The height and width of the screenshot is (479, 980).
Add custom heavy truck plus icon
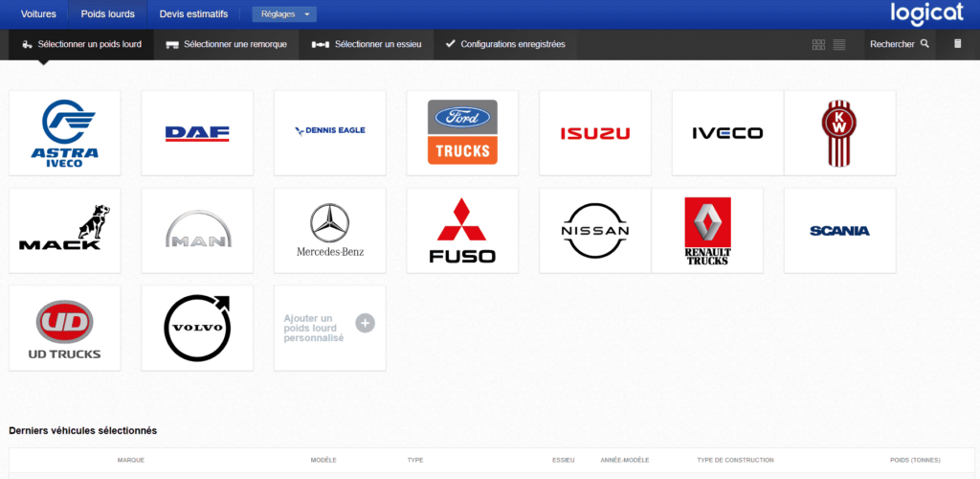click(x=365, y=323)
